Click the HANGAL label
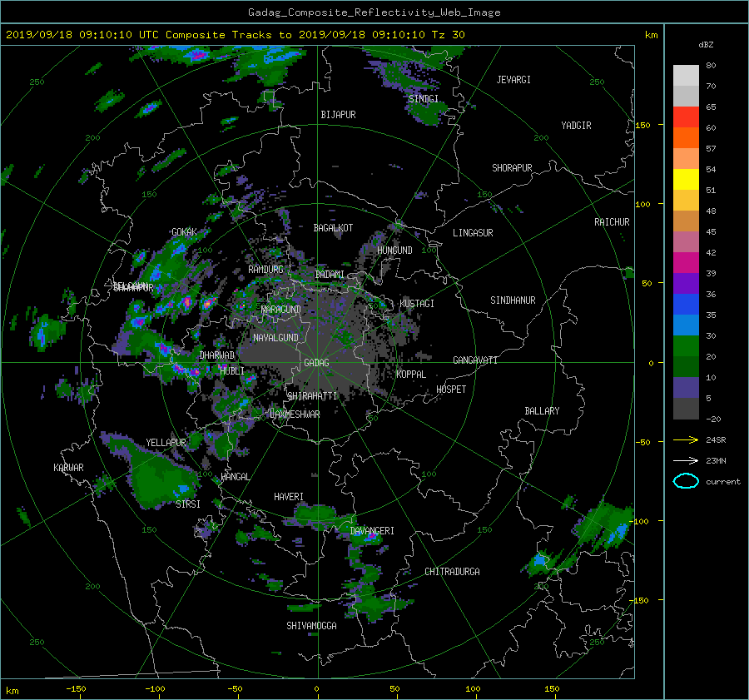The width and height of the screenshot is (749, 700). pyautogui.click(x=235, y=477)
